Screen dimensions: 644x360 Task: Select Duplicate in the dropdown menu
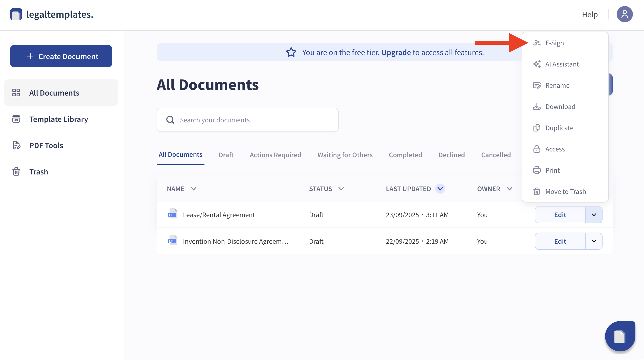(x=559, y=128)
